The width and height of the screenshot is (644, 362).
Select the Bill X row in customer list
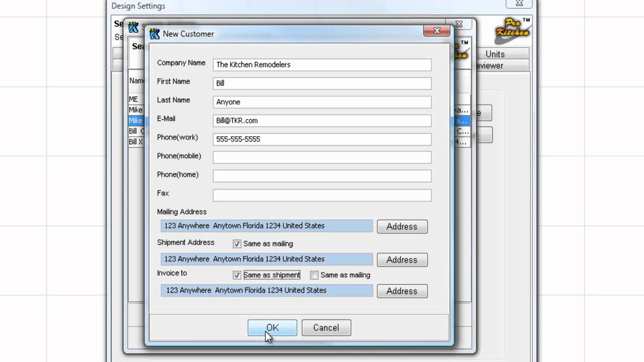137,142
